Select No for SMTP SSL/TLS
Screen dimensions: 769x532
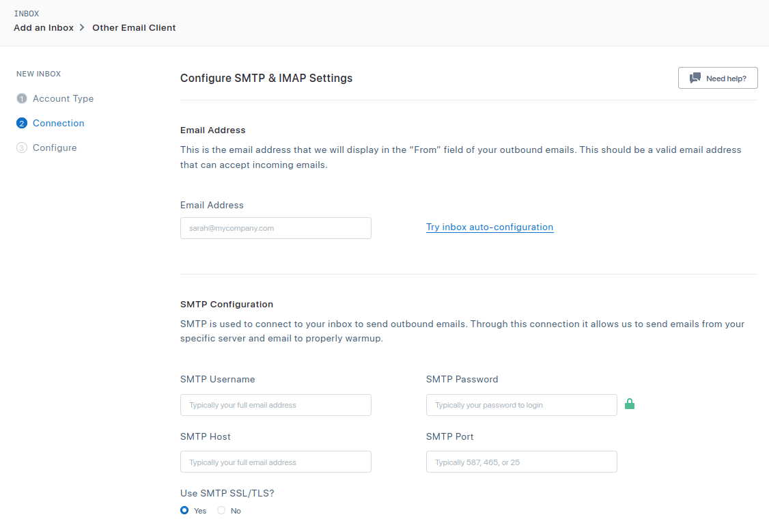click(221, 510)
